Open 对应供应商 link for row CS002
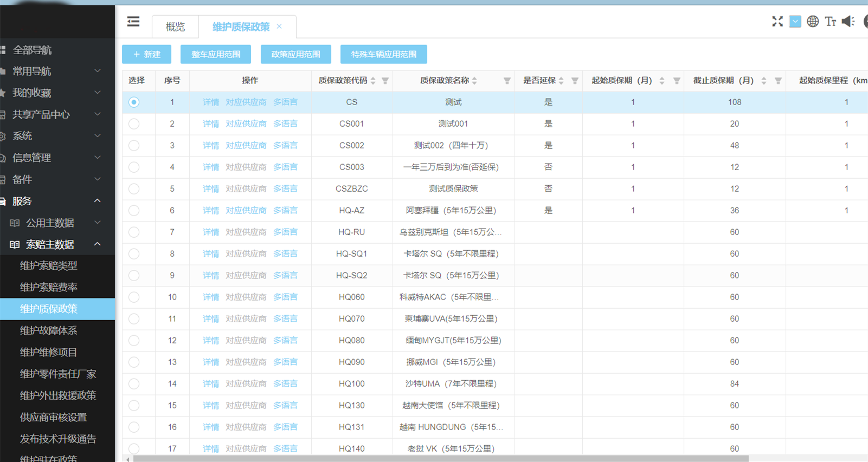868x462 pixels. click(x=246, y=145)
